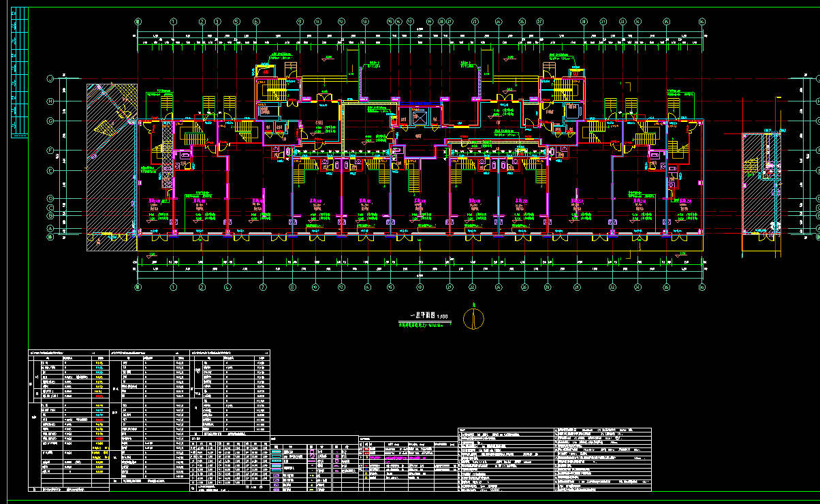
Task: Click axis bubble J on left side
Action: pos(50,79)
